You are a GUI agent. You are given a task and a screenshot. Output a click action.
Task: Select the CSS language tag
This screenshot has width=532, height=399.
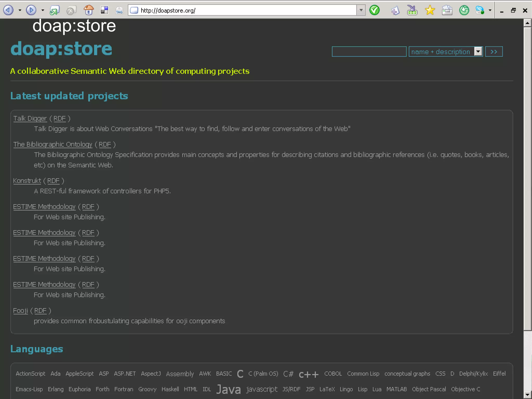(x=440, y=374)
